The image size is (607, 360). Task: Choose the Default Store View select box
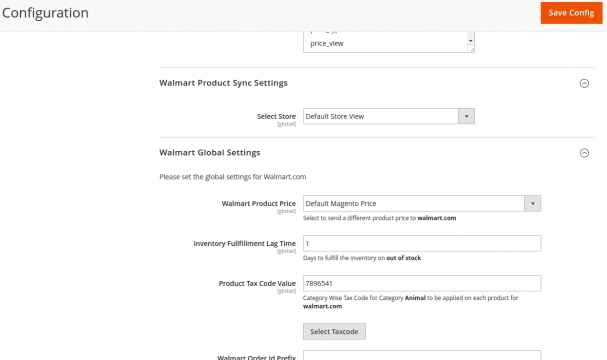coord(389,116)
